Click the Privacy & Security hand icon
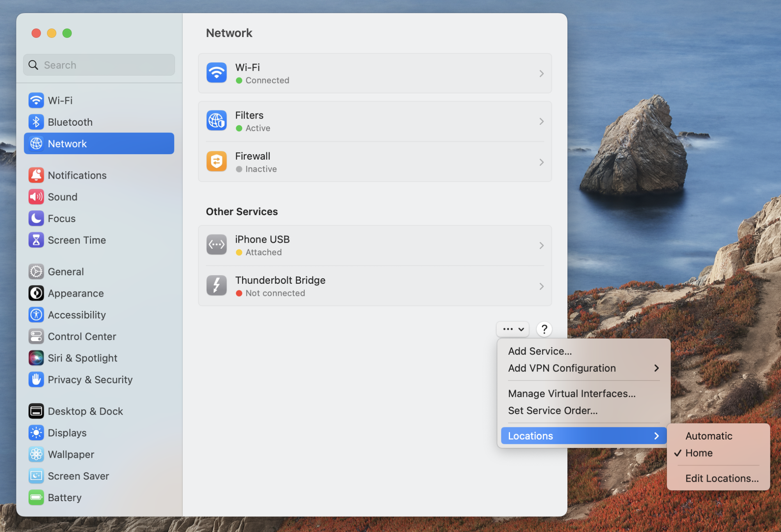Screen dimensions: 781x532 pos(36,380)
